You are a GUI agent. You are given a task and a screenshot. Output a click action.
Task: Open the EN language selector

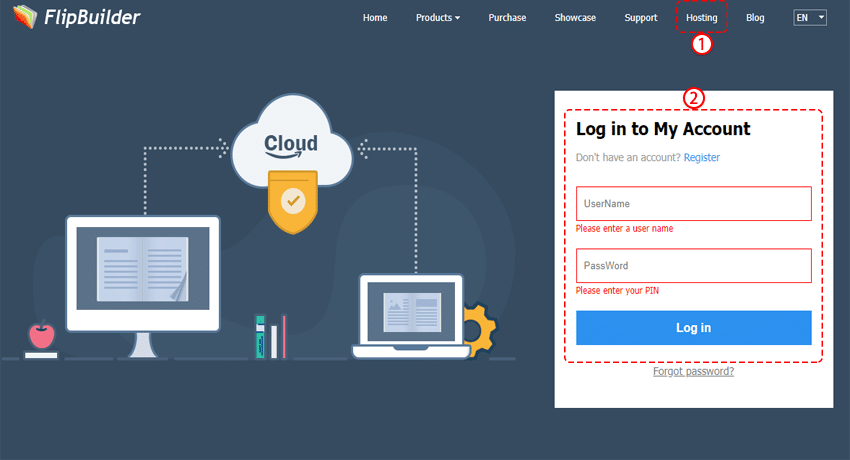(x=810, y=18)
